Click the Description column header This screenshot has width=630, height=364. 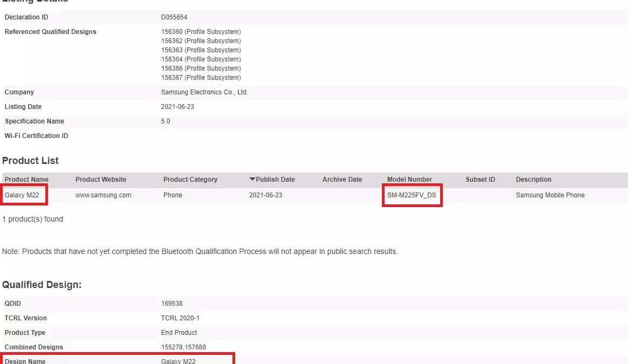click(533, 180)
